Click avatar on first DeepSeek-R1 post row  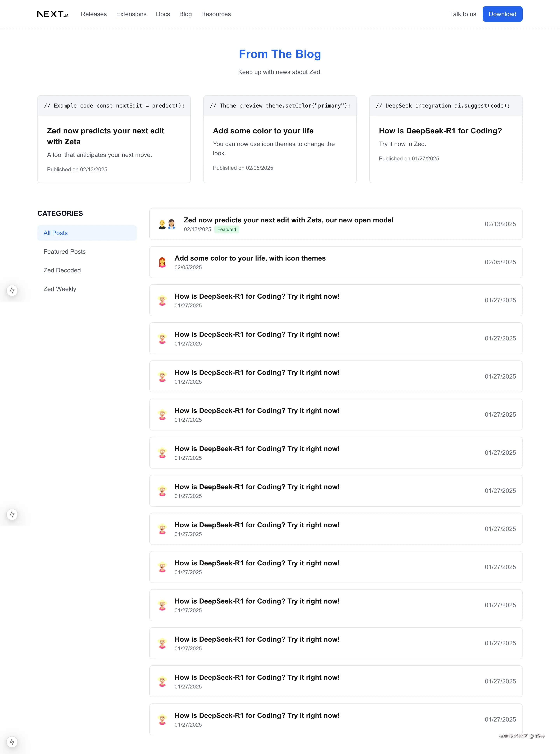pyautogui.click(x=162, y=300)
